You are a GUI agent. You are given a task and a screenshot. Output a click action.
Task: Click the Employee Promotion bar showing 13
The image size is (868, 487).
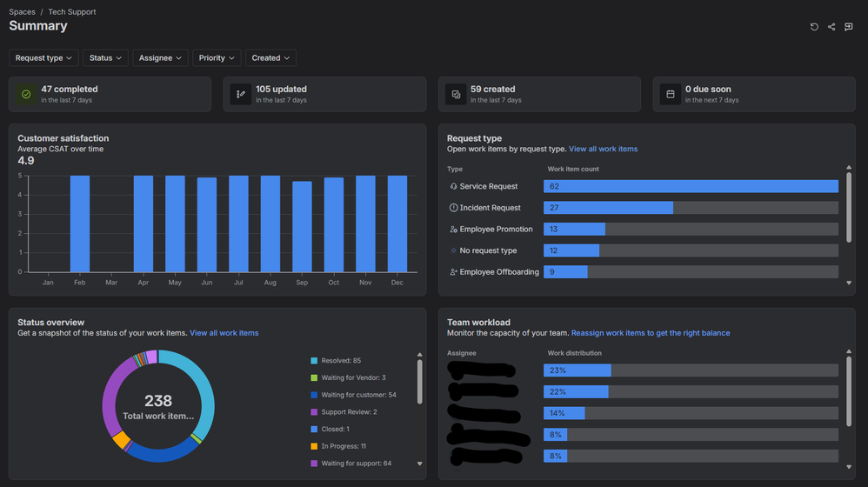point(575,229)
